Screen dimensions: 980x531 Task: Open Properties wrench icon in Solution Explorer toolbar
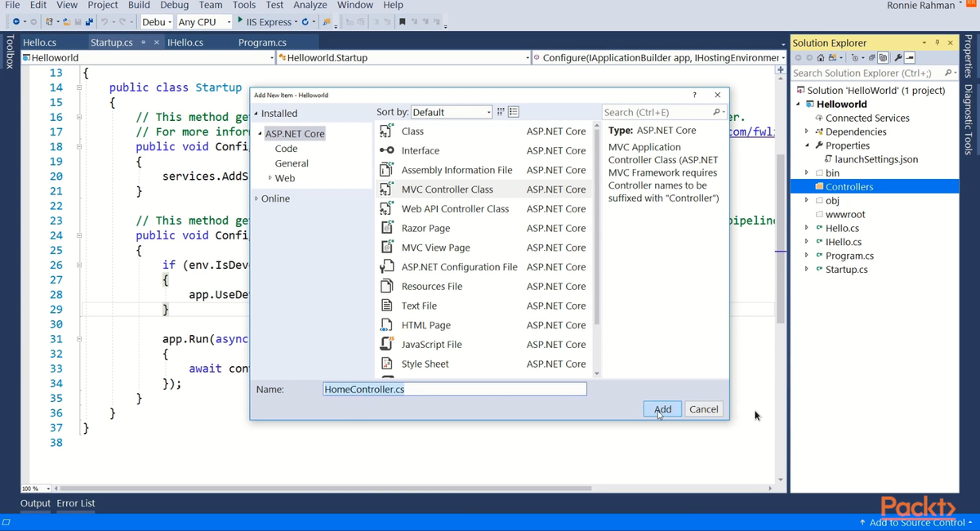[898, 58]
